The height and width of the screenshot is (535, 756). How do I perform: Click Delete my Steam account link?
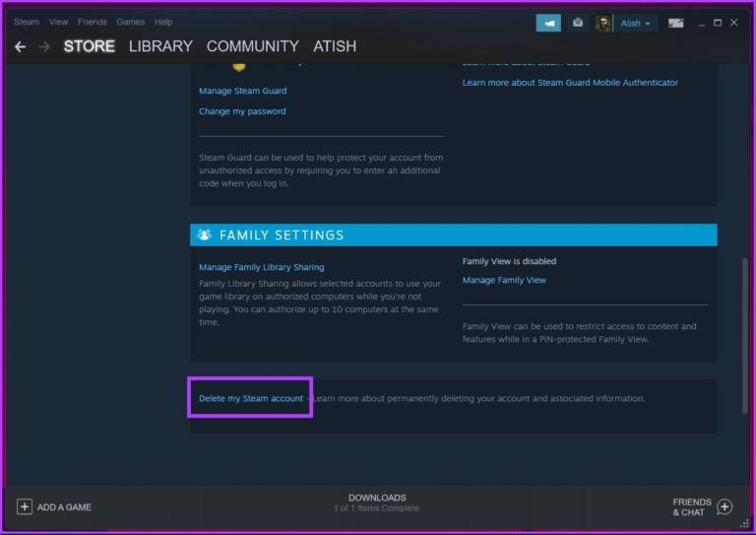251,398
